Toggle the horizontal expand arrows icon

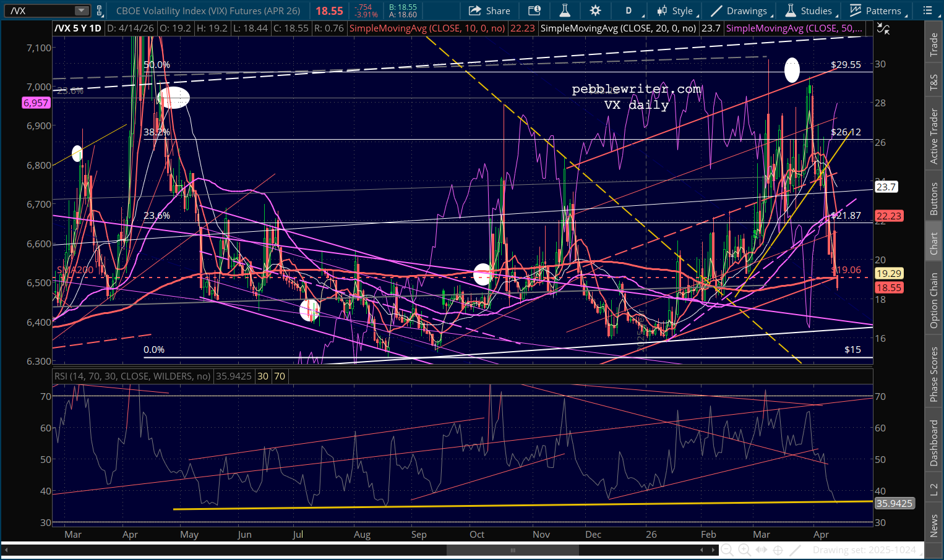[762, 550]
